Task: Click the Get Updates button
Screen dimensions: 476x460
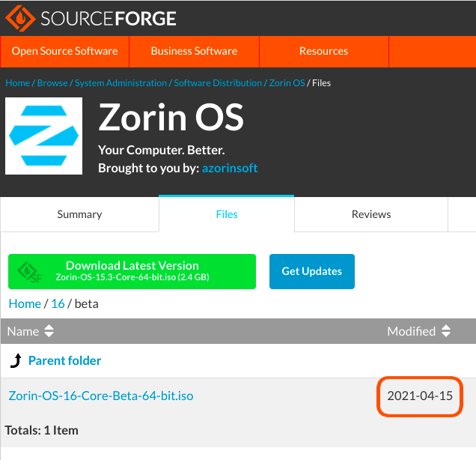Action: [311, 271]
